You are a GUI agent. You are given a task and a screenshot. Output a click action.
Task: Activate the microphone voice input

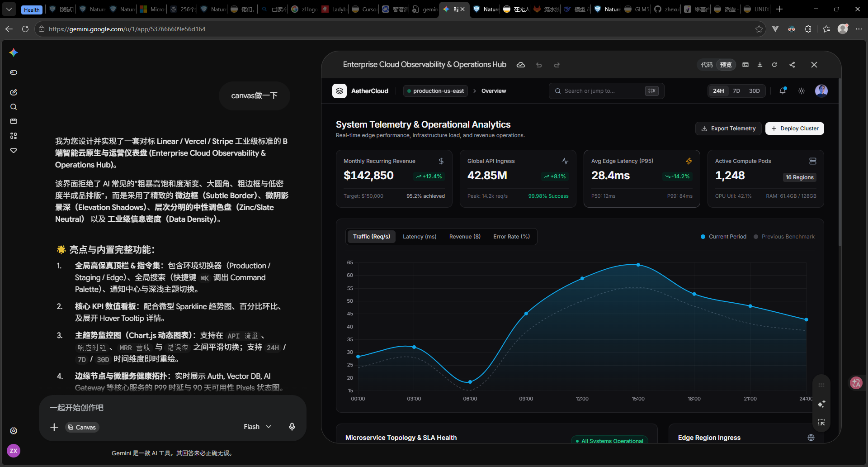(292, 427)
